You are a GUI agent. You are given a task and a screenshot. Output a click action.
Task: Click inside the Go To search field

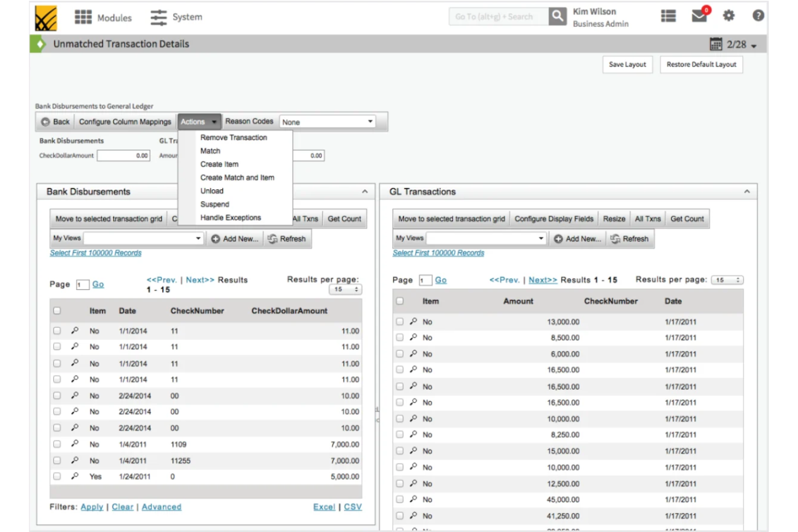tap(499, 16)
